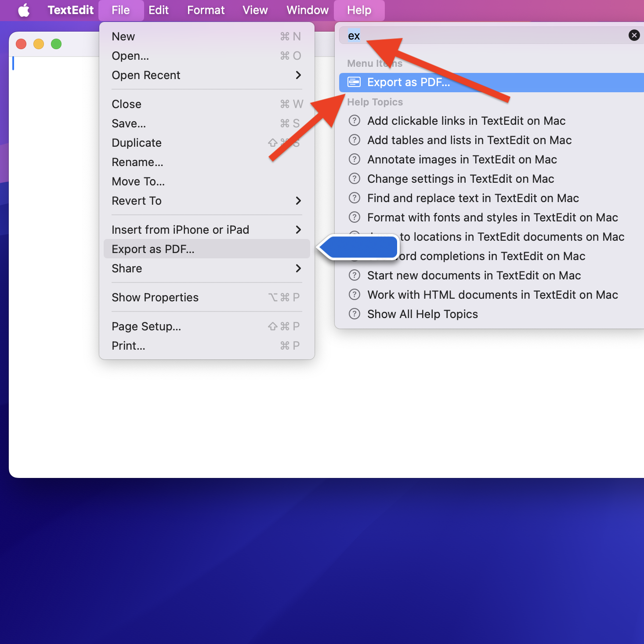Viewport: 644px width, 644px height.
Task: Choose Page Setup... from the File menu
Action: 206,326
